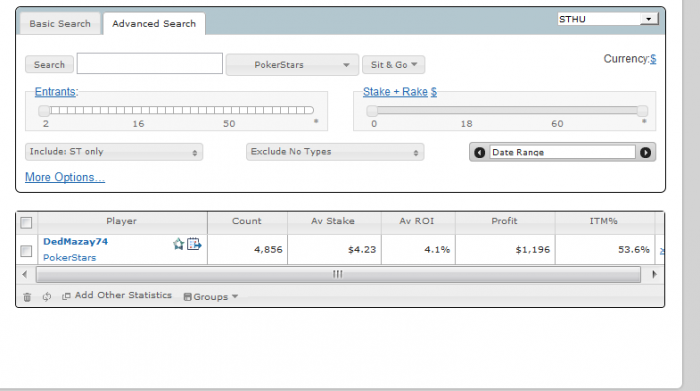Go to next date range with right arrow

[646, 153]
